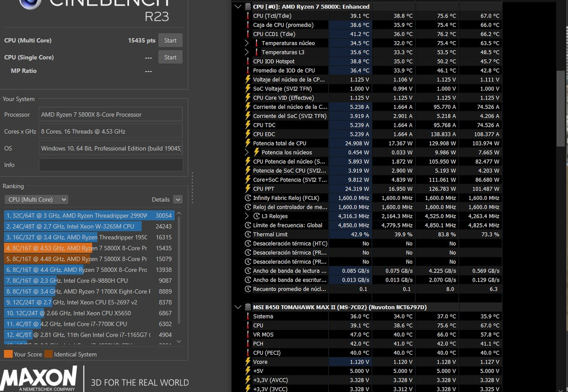Select ranking entry 4 at 4.53 GHz

[89, 248]
